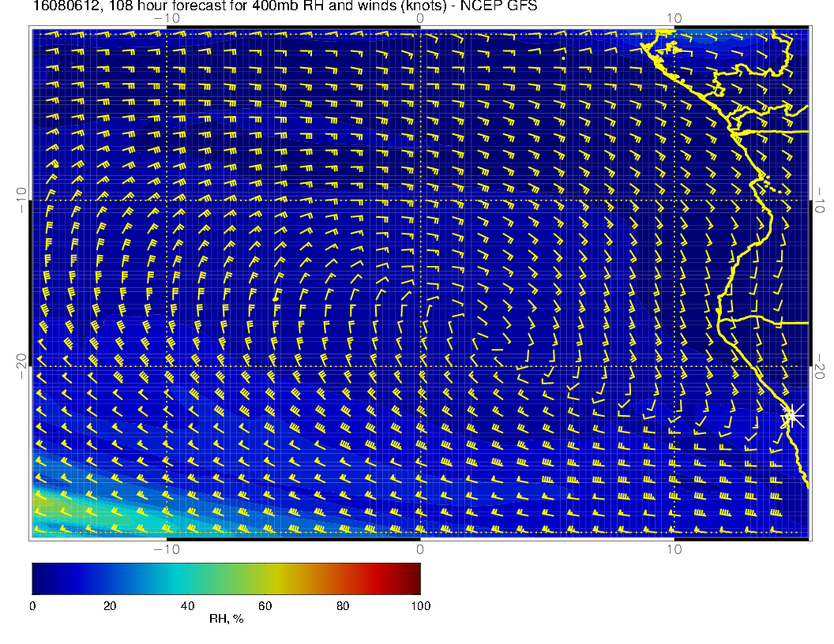Click the colorbar tick label 40
Screen dimensions: 834x644
187,606
